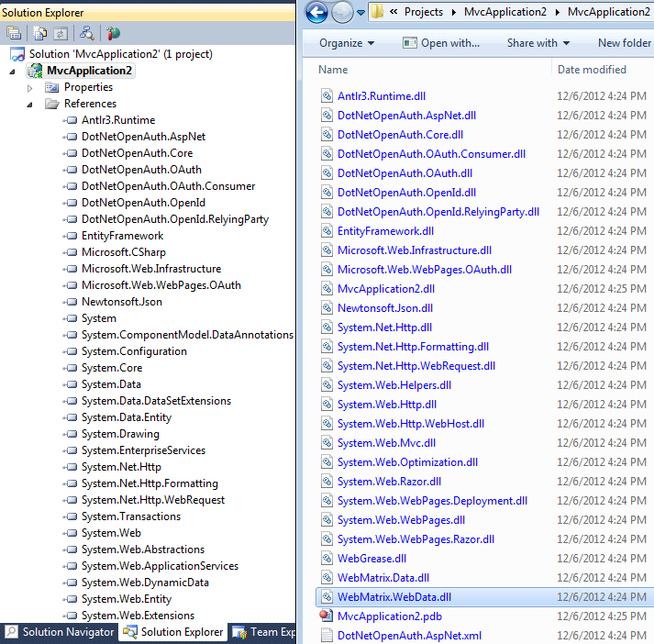
Task: Open the recent locations dropdown arrow
Action: click(x=361, y=13)
